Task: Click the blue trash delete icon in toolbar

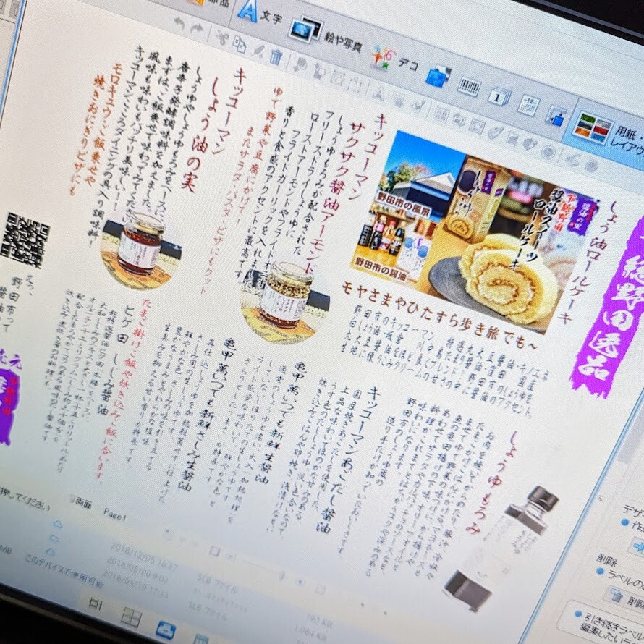Action: (276, 56)
